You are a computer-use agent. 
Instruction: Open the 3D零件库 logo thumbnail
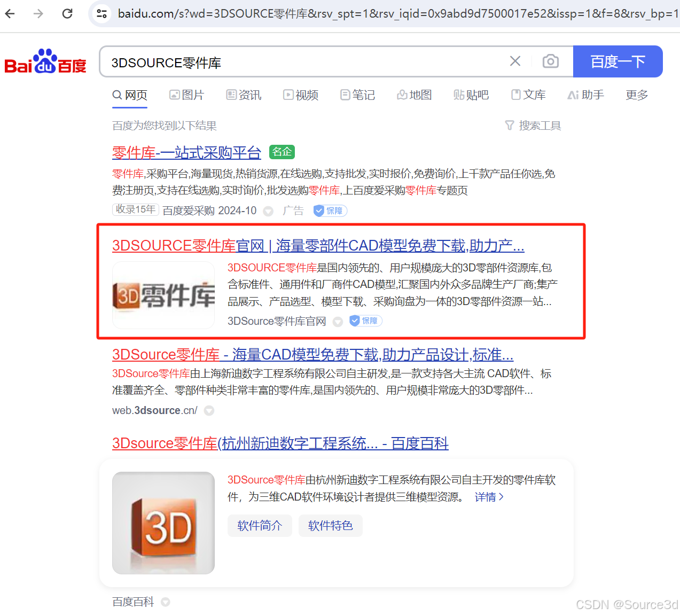(163, 295)
